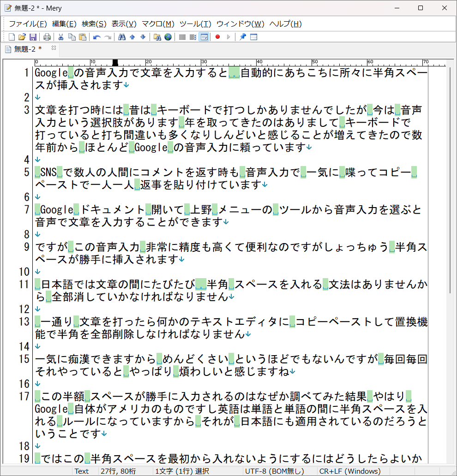Print the document using the printer icon

[x=47, y=37]
